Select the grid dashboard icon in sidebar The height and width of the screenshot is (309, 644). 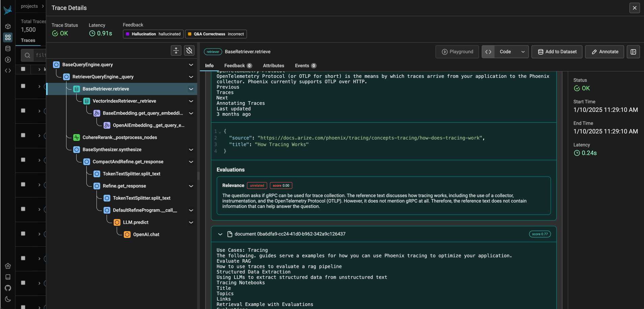8,37
